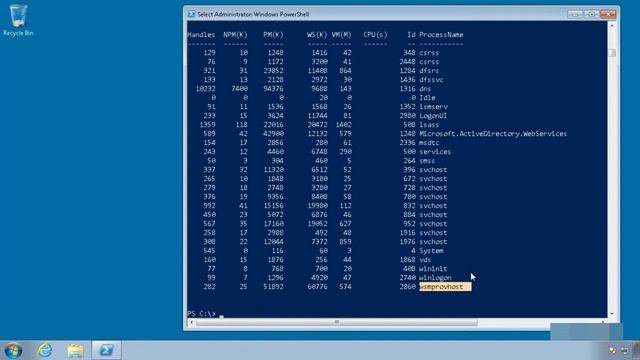This screenshot has height=360, width=640.
Task: Click the PowerShell title bar icon
Action: tap(191, 14)
